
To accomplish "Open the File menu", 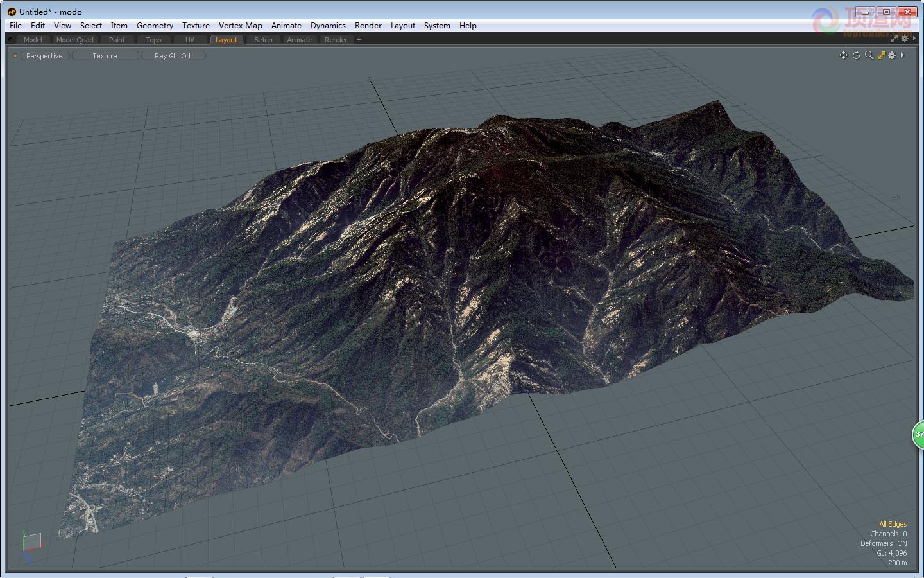I will click(15, 26).
